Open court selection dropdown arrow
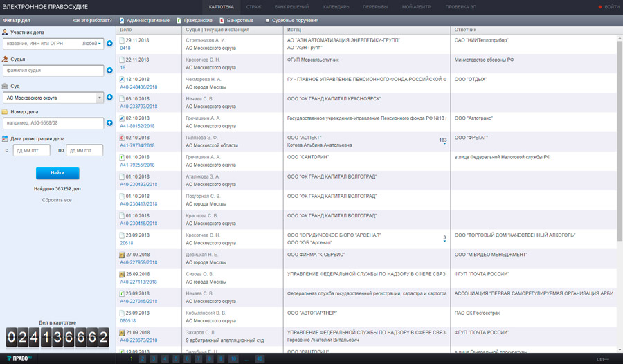623x364 pixels. coord(99,98)
